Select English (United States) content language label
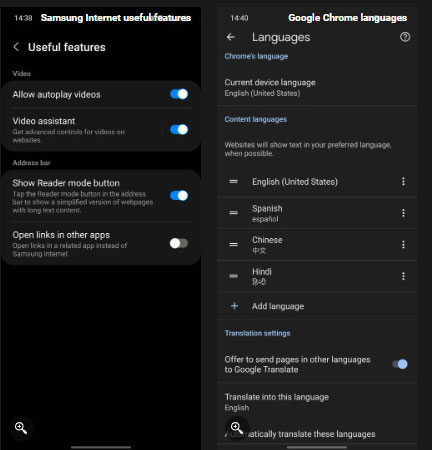The height and width of the screenshot is (450, 432). click(x=295, y=182)
